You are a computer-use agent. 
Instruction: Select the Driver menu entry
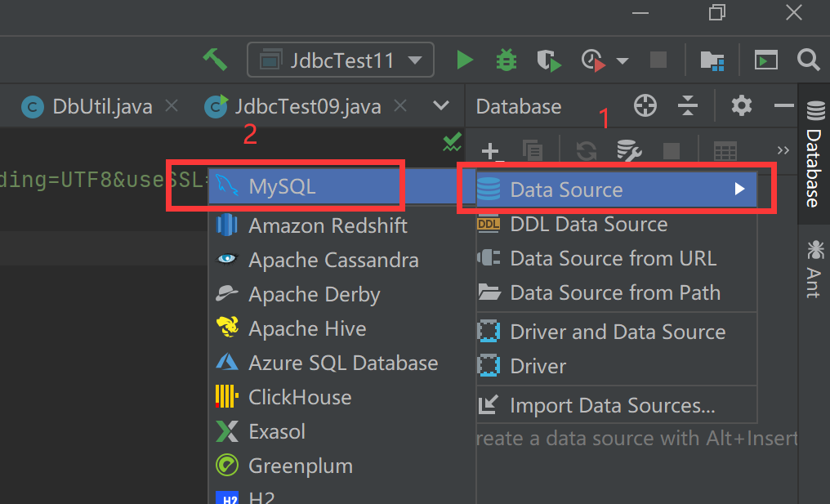coord(617,366)
